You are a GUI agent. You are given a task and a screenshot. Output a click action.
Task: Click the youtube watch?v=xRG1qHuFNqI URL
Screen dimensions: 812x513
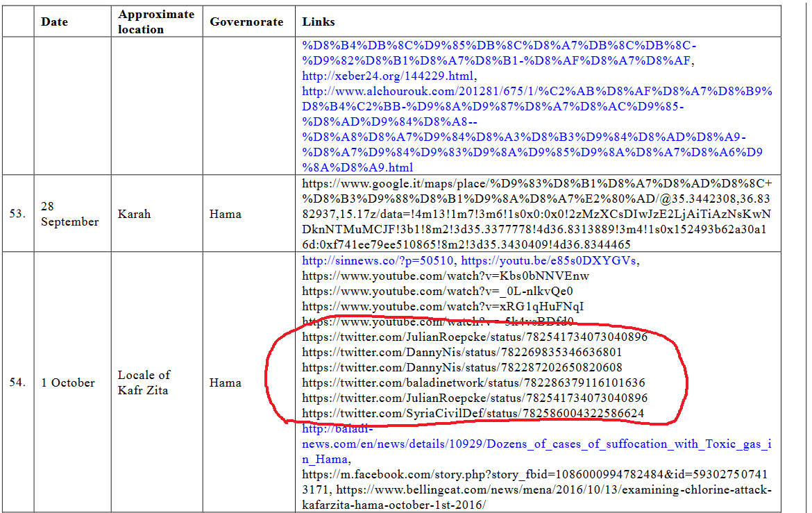[x=443, y=306]
